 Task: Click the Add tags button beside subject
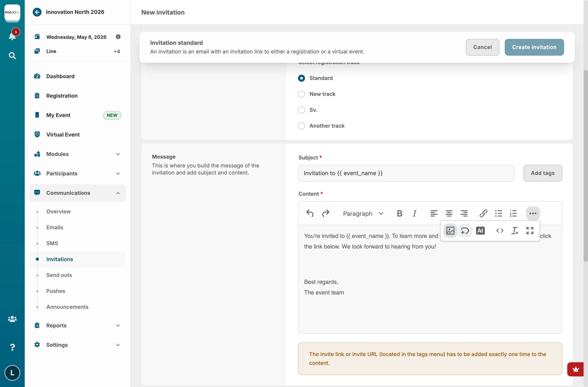[542, 173]
